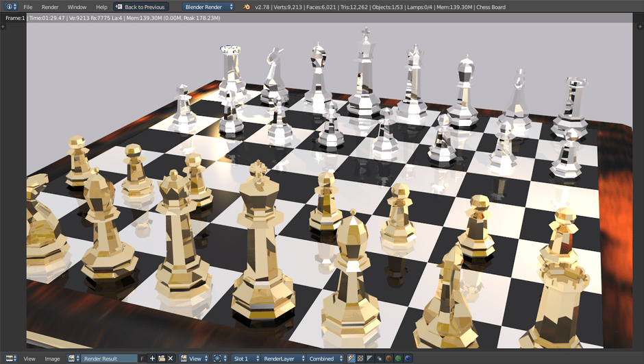This screenshot has height=364, width=644.
Task: Click the info editor icon at top left
Action: (8, 7)
